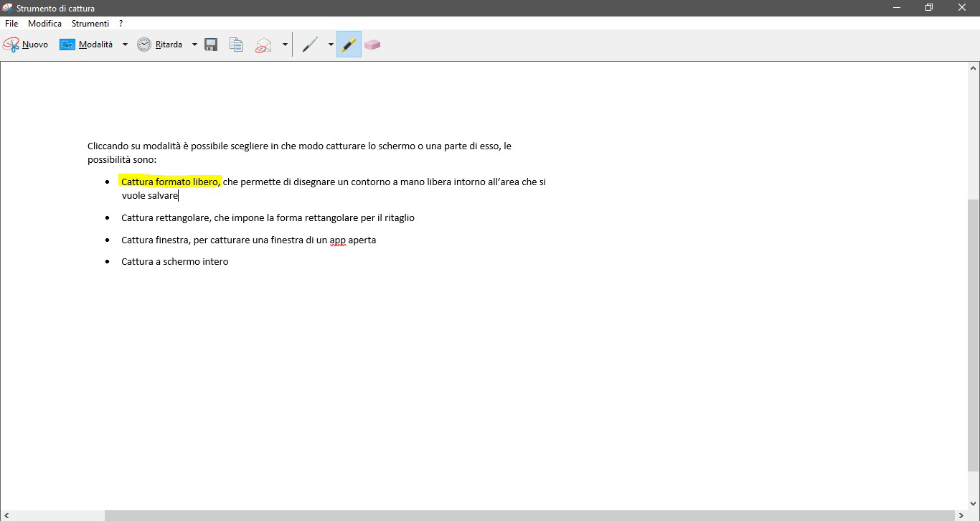The height and width of the screenshot is (521, 980).
Task: Click the left arrow of the horizontal scrollbar
Action: pos(6,515)
